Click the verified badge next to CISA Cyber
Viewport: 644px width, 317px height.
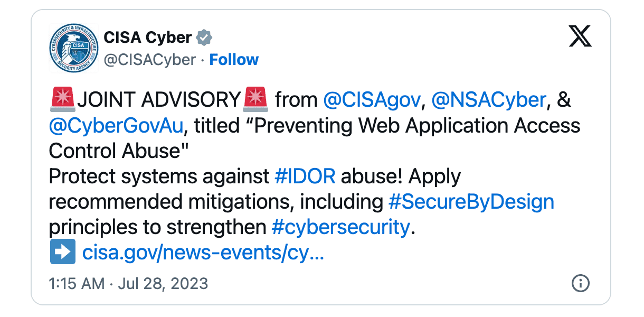(x=204, y=36)
